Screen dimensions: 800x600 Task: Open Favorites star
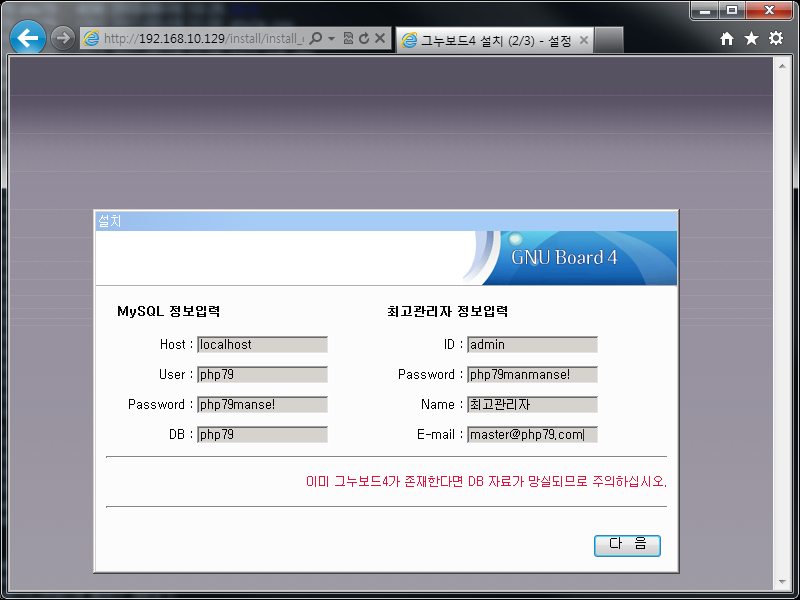[x=751, y=38]
